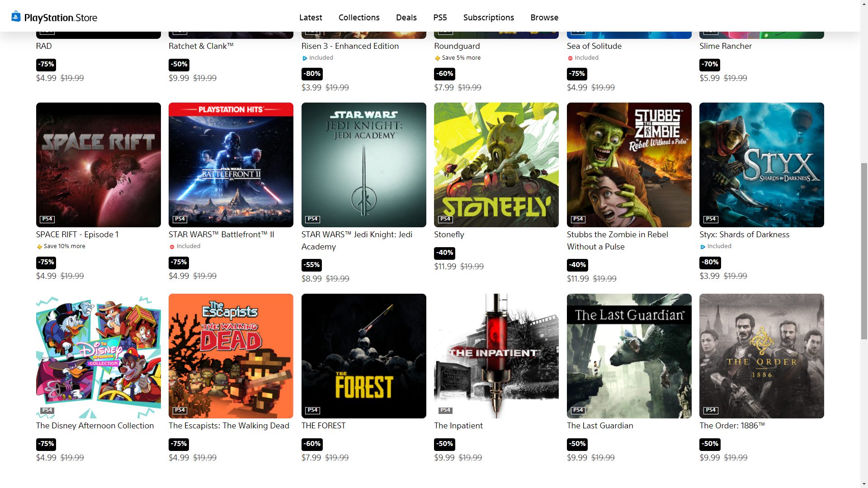Select Disney Afternoon Collection cover image

(x=99, y=356)
